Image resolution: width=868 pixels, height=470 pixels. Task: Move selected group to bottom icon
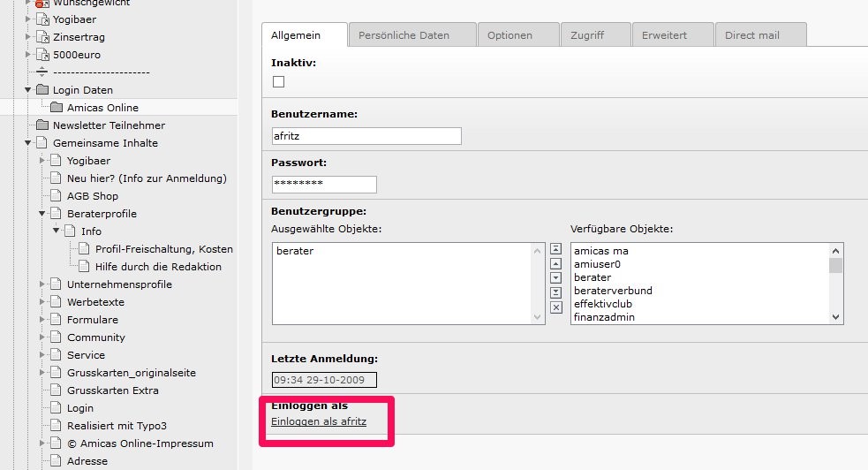point(555,292)
